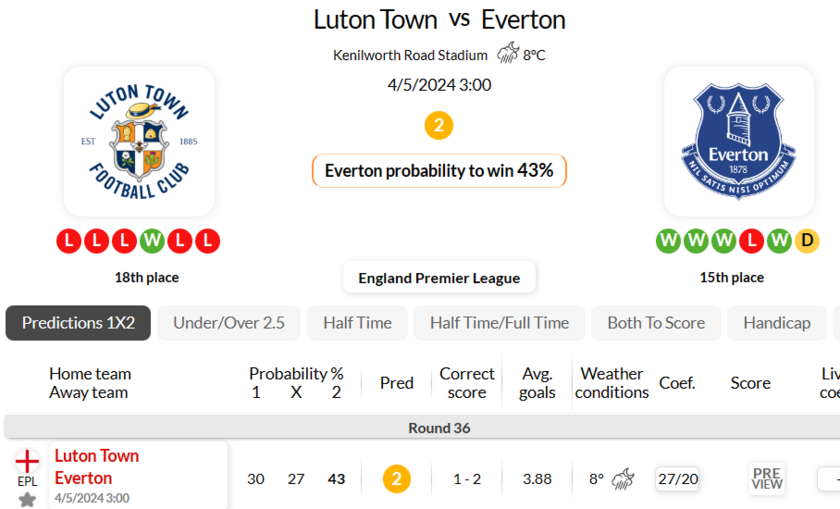Switch to the Both To Score tab
Image resolution: width=840 pixels, height=509 pixels.
(x=656, y=323)
